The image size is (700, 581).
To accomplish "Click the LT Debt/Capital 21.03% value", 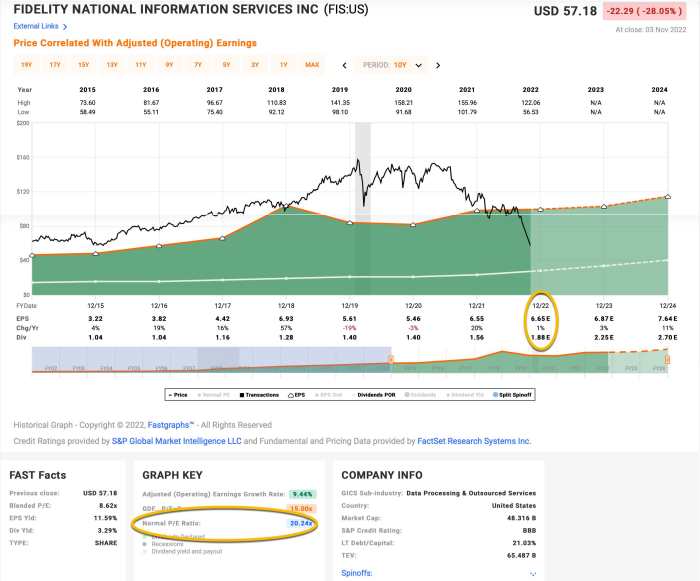I will tap(525, 543).
